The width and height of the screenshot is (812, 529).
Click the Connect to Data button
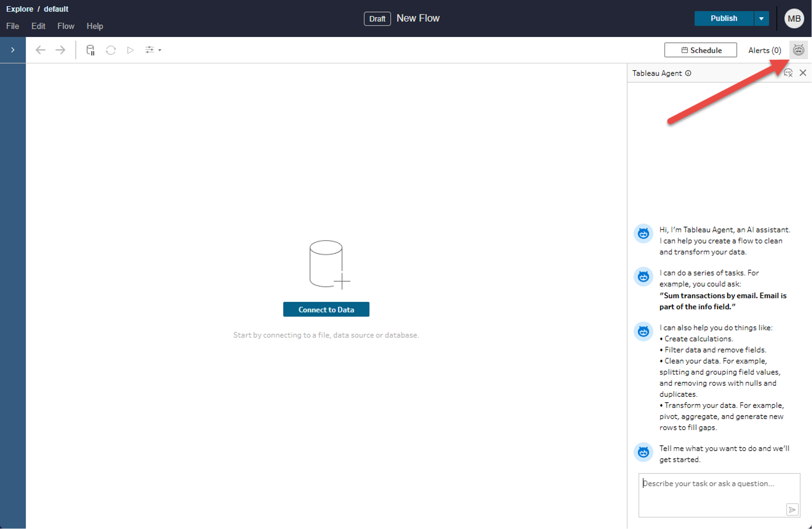[x=326, y=309]
